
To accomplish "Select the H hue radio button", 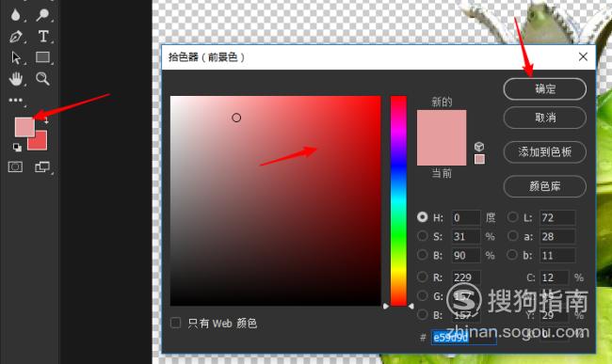I will (423, 217).
